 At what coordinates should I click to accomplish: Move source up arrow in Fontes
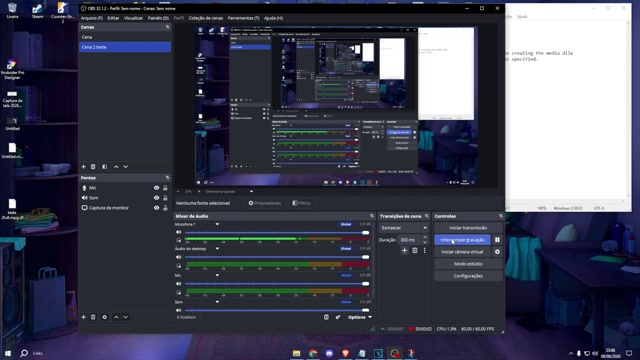[116, 317]
